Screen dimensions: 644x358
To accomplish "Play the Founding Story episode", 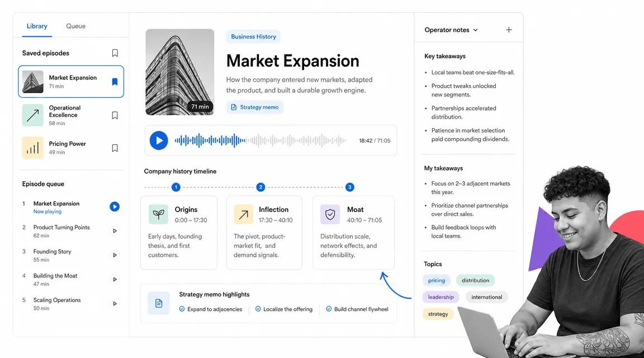I will click(115, 255).
